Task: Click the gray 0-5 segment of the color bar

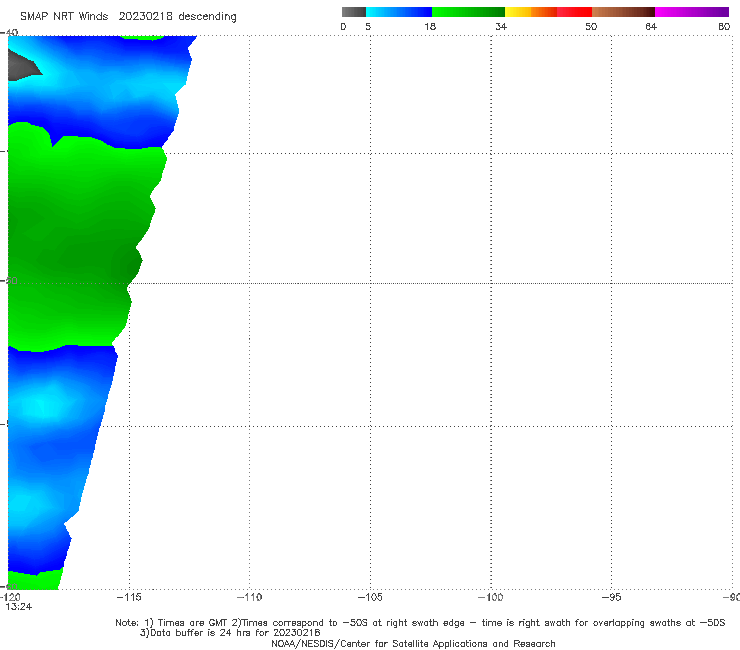Action: click(354, 12)
